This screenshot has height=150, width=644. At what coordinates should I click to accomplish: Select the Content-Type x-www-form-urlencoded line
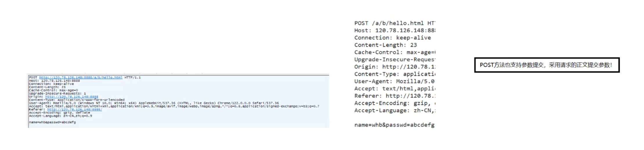click(77, 100)
